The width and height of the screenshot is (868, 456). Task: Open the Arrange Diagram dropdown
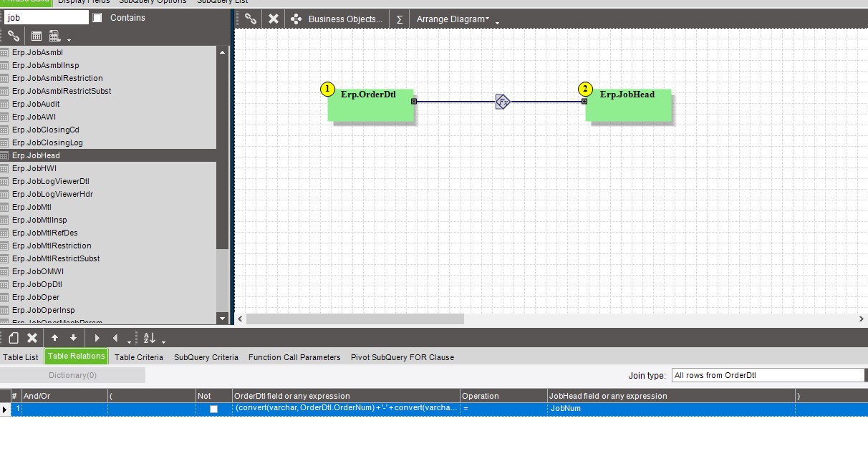coord(453,19)
